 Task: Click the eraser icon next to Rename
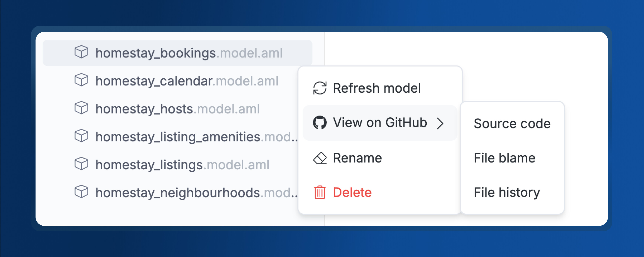[x=320, y=158]
